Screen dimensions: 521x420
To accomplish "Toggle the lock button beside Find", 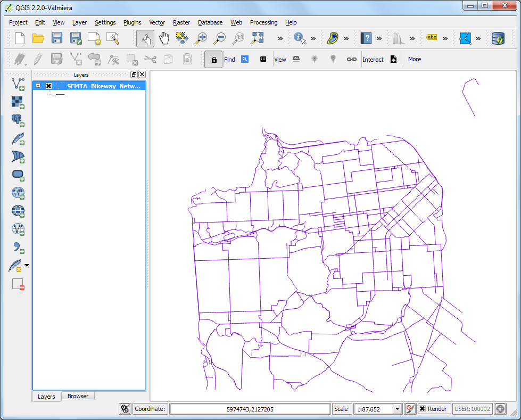I will pos(213,60).
